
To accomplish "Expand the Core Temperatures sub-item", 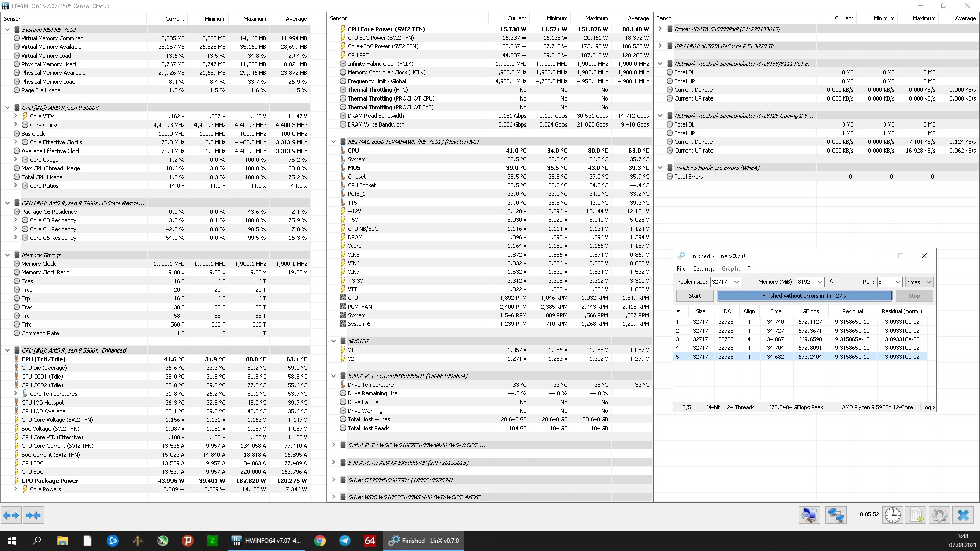I will pyautogui.click(x=15, y=394).
